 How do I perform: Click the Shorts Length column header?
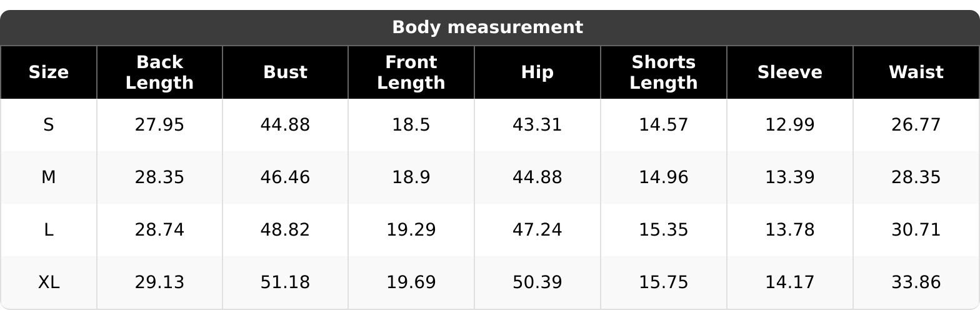point(663,72)
